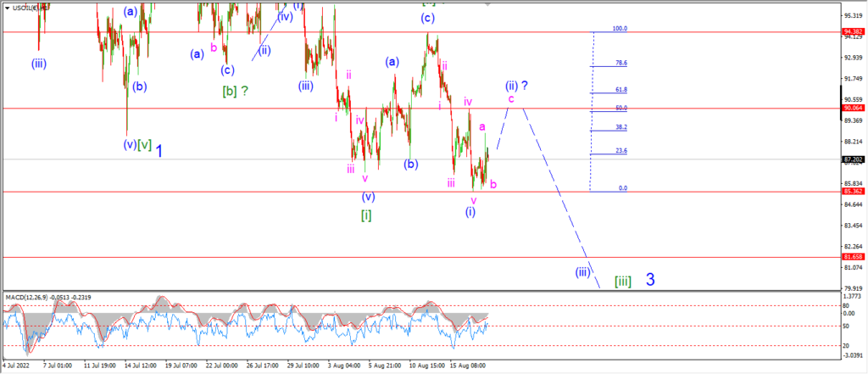Select the green [i] wave label
868x374 pixels.
(x=366, y=215)
